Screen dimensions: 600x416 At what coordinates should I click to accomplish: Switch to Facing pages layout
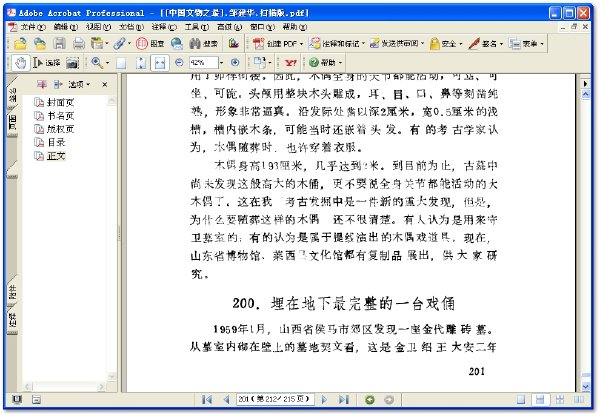(x=579, y=400)
